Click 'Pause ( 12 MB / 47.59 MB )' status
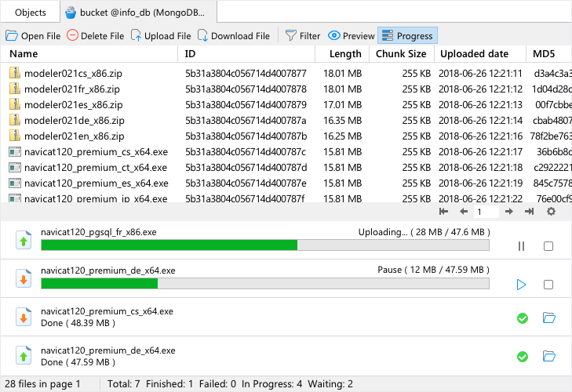This screenshot has width=572, height=392. pos(433,270)
